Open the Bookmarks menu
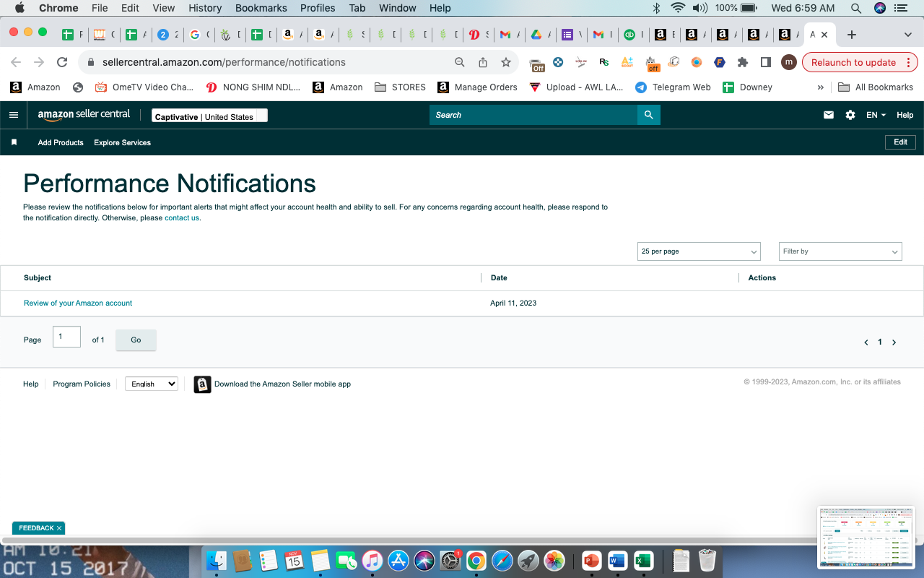This screenshot has width=924, height=578. 261,8
